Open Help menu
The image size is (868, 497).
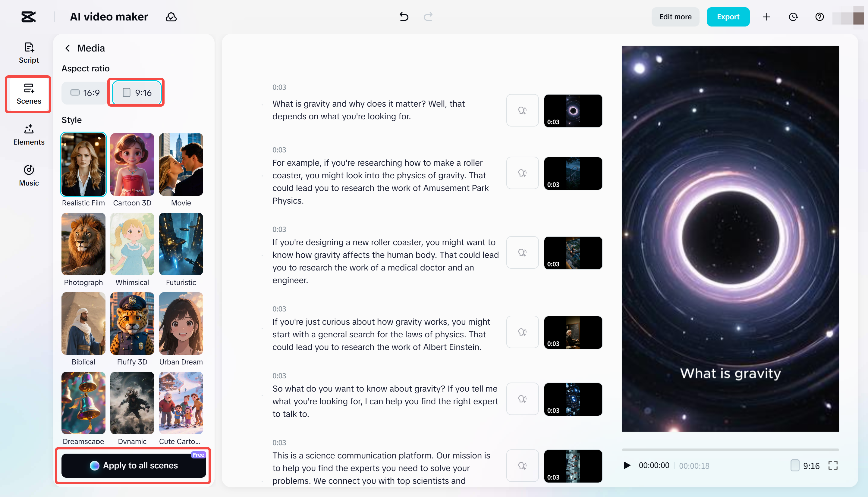click(819, 17)
